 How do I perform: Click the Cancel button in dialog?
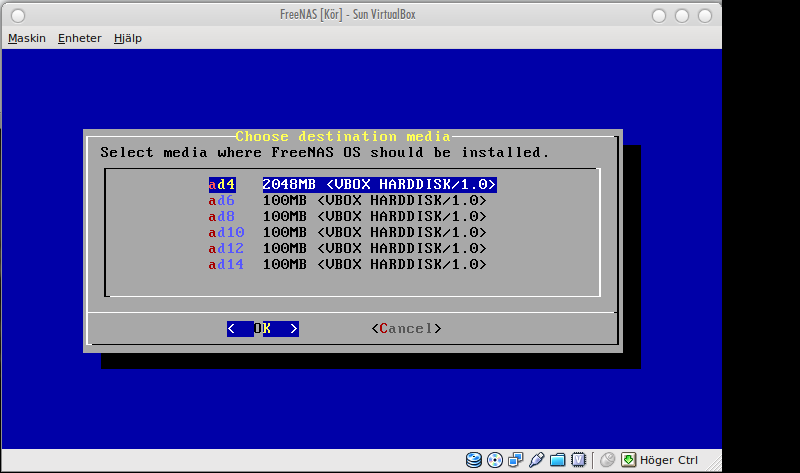(x=407, y=329)
